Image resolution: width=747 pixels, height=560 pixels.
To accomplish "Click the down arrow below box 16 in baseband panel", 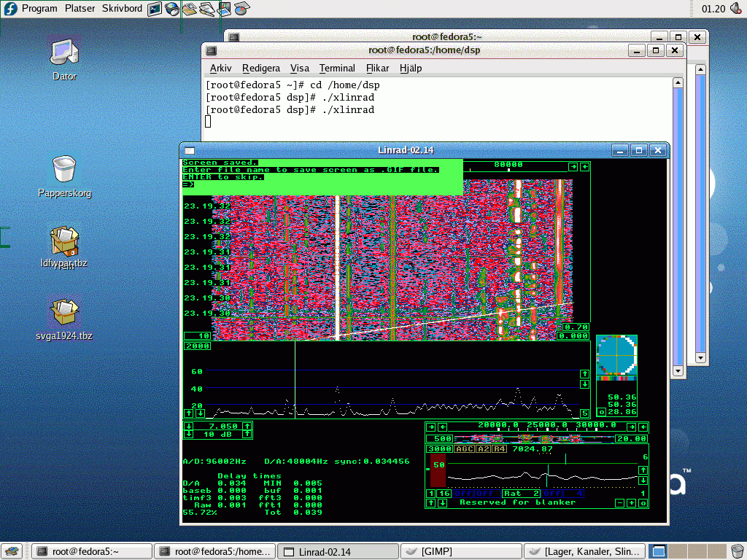I will point(442,503).
